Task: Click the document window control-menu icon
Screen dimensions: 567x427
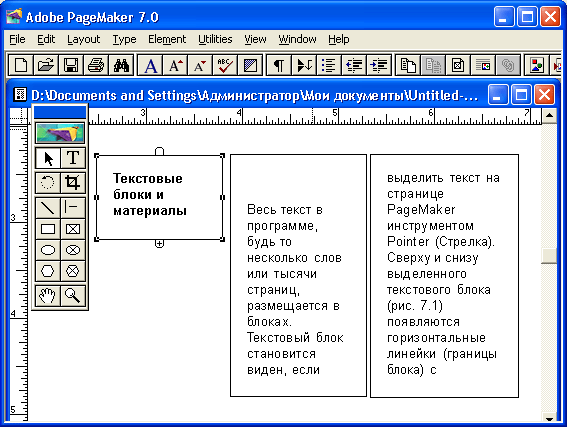Action: pyautogui.click(x=20, y=95)
